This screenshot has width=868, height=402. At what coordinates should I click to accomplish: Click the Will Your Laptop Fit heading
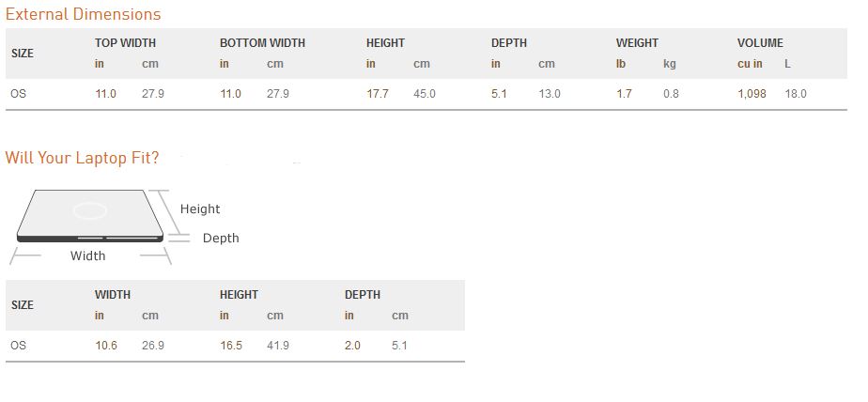82,158
